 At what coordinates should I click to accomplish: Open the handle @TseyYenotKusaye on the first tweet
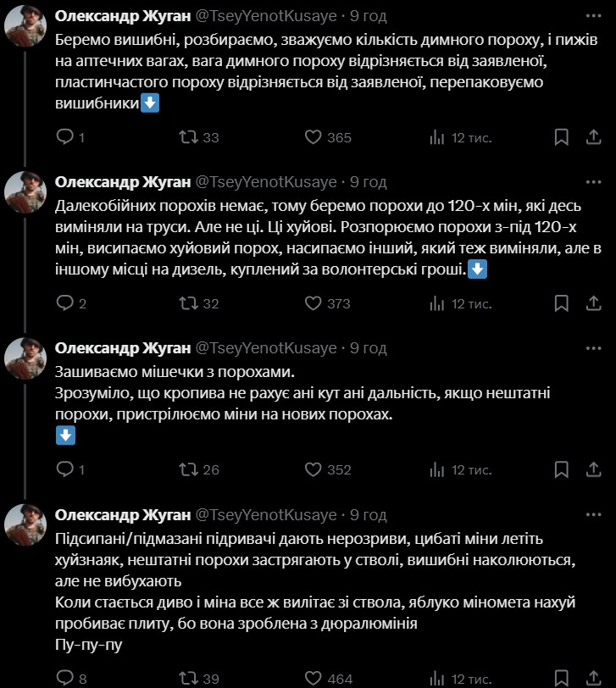pos(266,16)
